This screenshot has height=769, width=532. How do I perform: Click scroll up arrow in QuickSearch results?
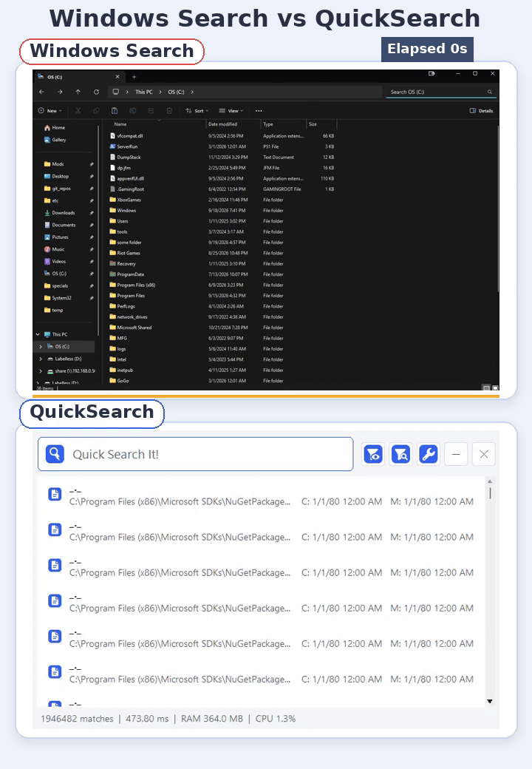pos(489,482)
